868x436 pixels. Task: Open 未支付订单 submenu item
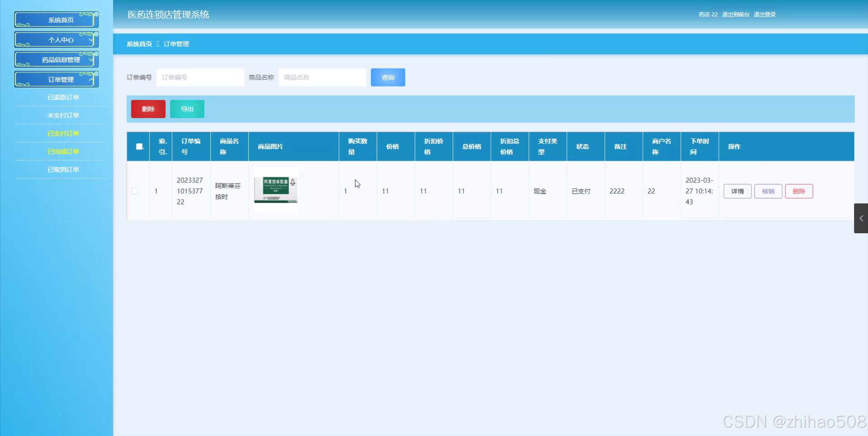(x=63, y=115)
